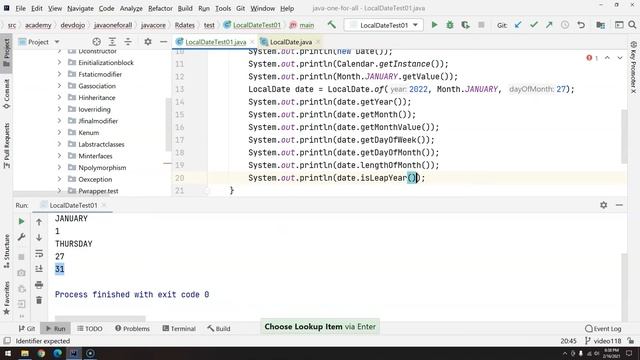Switch to LocalDate.java editor tab
This screenshot has height=360, width=640.
coord(291,42)
